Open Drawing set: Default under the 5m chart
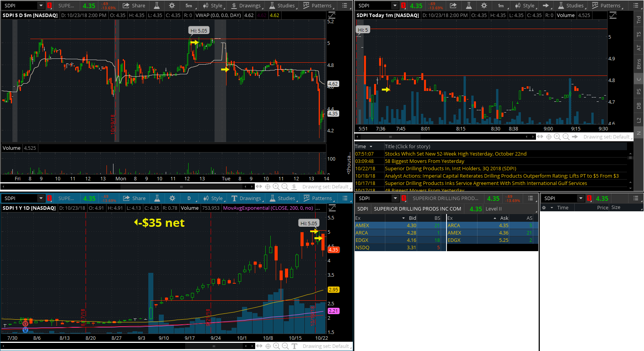644x351 pixels. (x=326, y=187)
